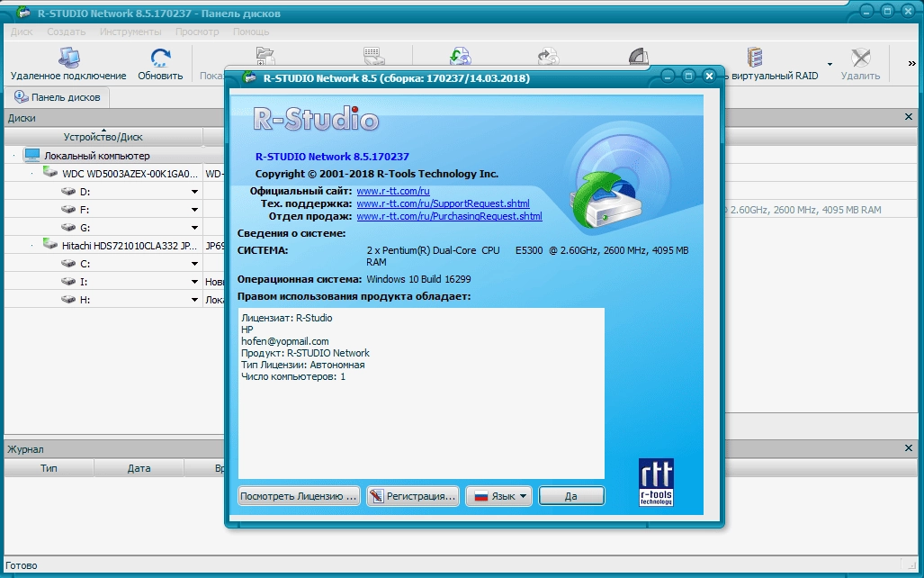
Task: Click the keyboard-drive scan toolbar icon
Action: point(373,56)
